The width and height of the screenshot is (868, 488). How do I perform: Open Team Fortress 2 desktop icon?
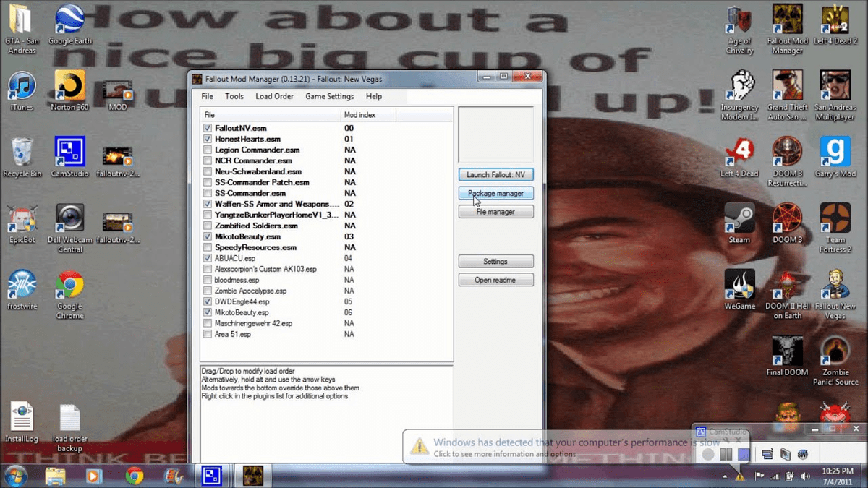pyautogui.click(x=835, y=218)
